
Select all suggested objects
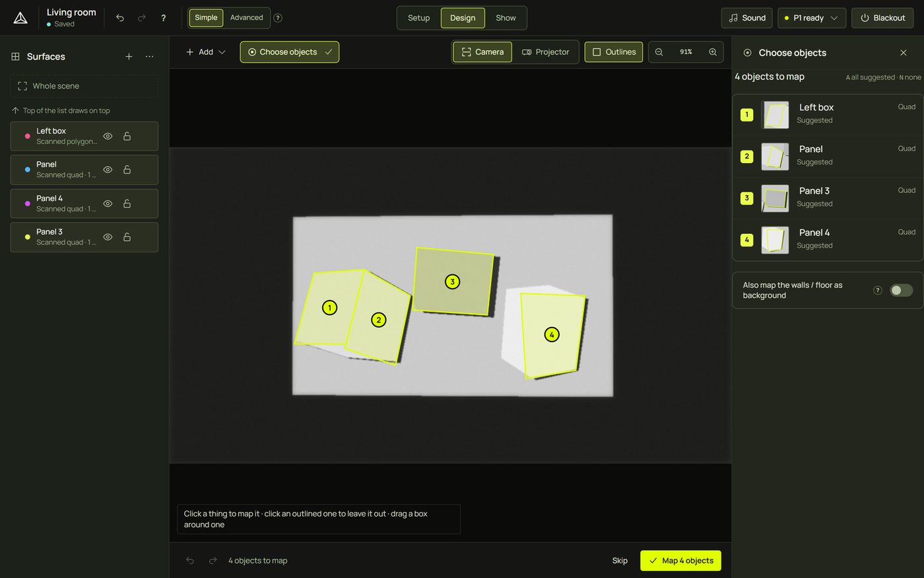(870, 77)
